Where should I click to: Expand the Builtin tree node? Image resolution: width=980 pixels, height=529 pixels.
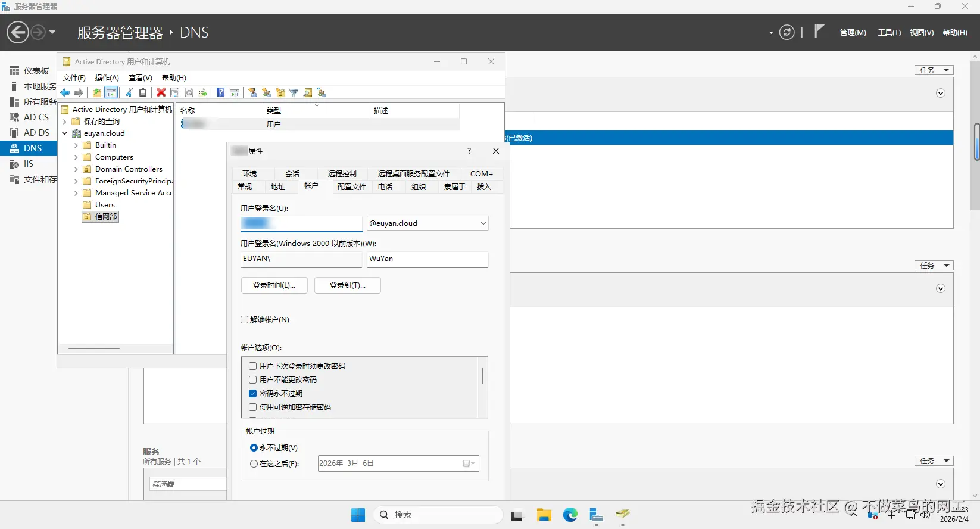(76, 145)
